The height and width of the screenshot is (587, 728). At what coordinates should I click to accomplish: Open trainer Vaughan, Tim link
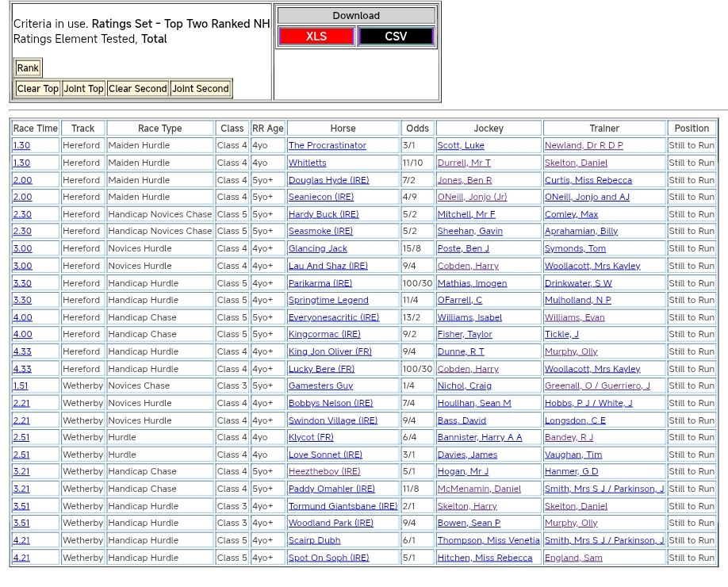(573, 455)
